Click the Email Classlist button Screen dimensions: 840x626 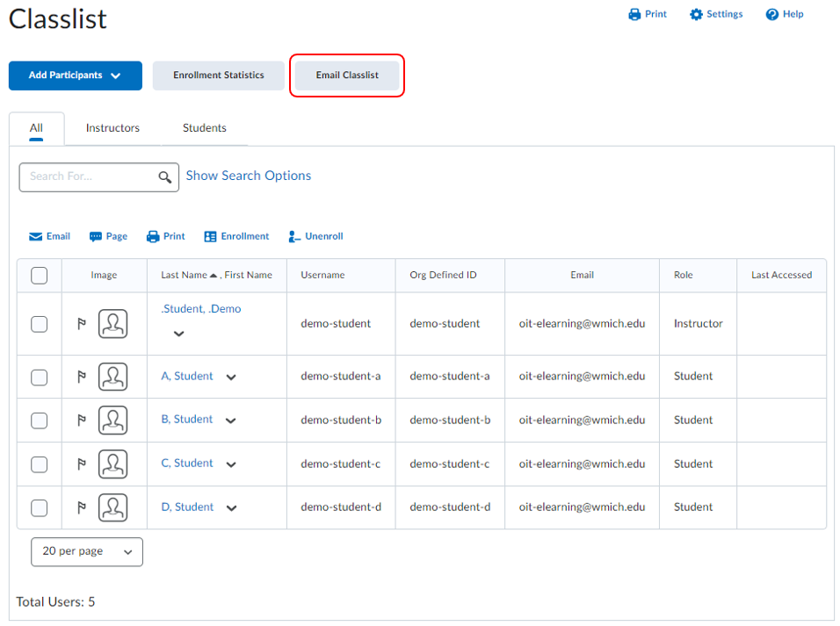point(346,76)
